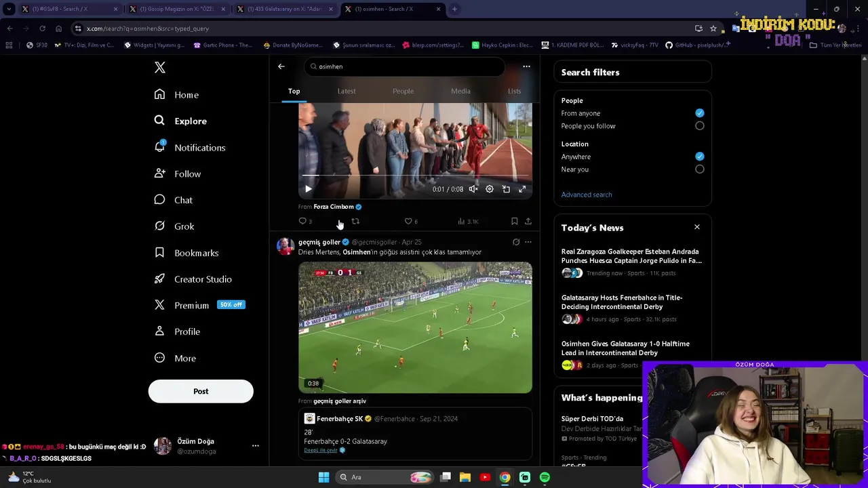
Task: Click DeepL ile çevir translate link
Action: coord(321,450)
